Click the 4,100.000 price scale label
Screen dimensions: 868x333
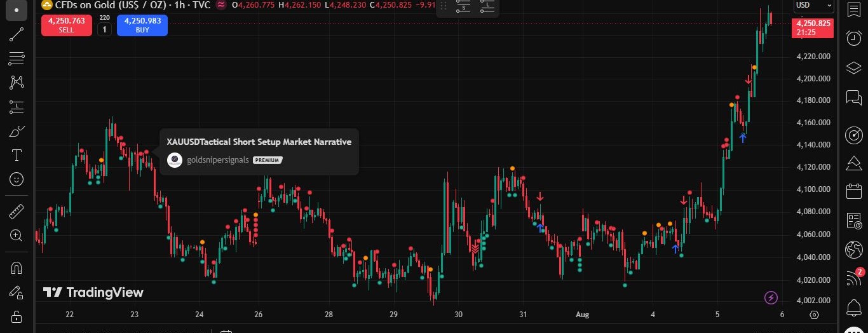[813, 189]
